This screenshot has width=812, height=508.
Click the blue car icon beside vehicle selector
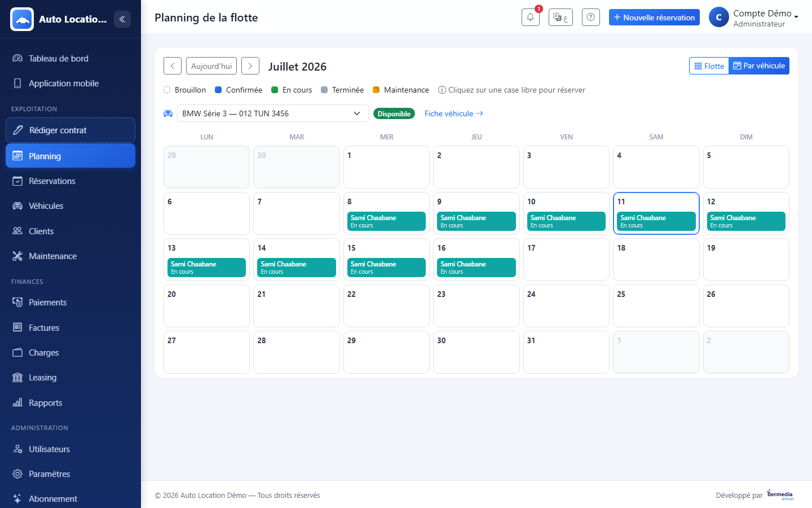[x=168, y=113]
